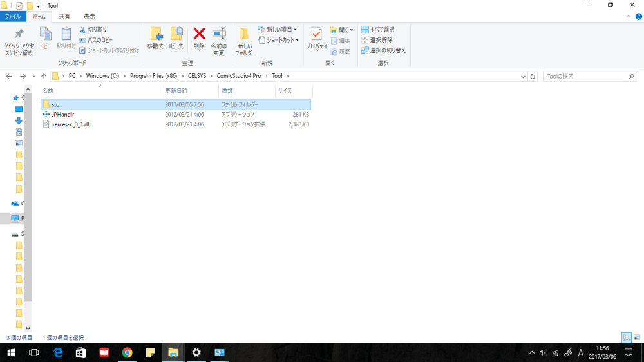Click the Copy ribbon button
Screen dimensions: 644x362
45,38
